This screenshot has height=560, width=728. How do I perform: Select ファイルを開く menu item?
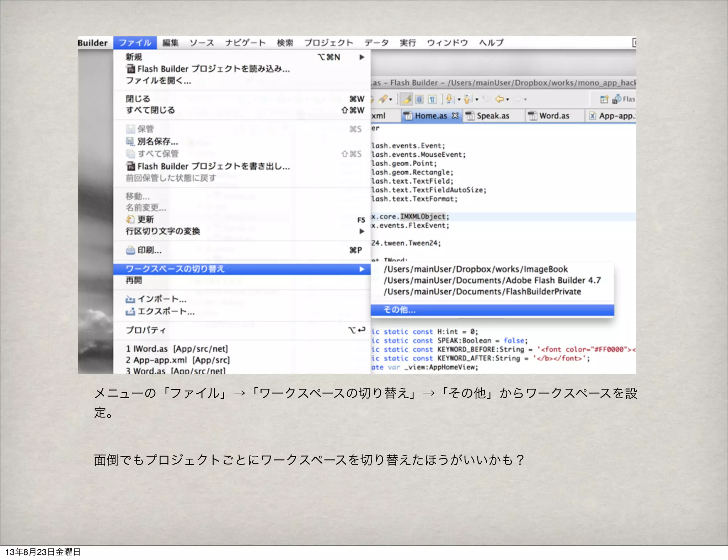click(242, 81)
